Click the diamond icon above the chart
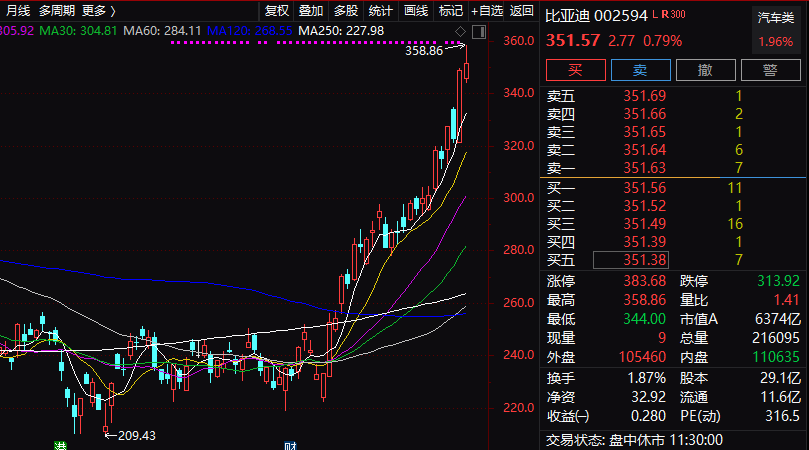 tap(460, 32)
